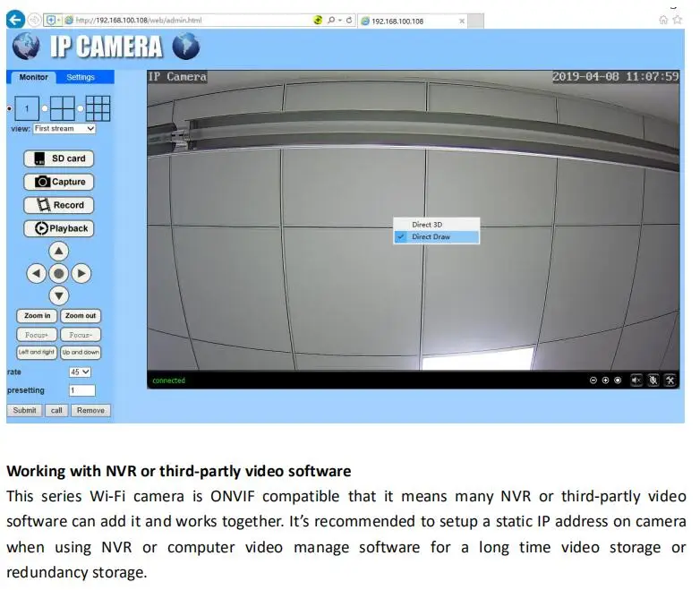Select the single-view radio button

click(9, 109)
